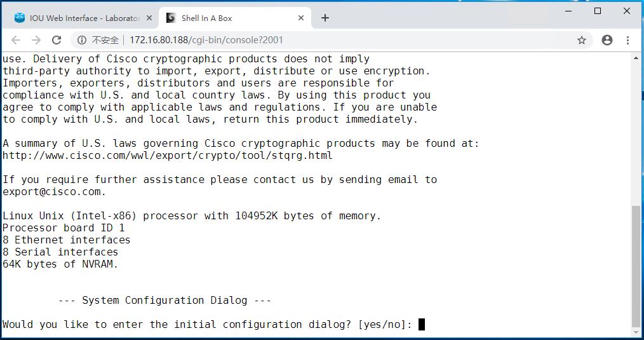Click the cisco.com stqrg.html URL text

point(167,156)
